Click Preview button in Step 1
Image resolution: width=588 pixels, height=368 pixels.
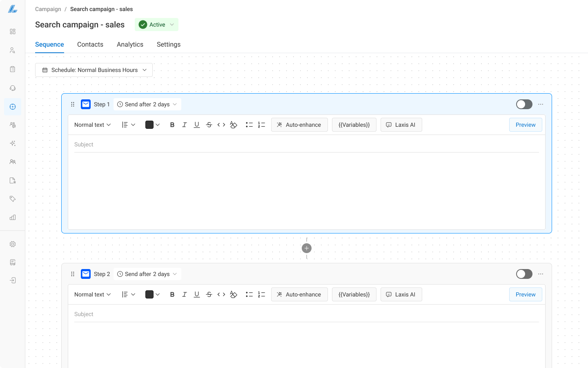[526, 125]
